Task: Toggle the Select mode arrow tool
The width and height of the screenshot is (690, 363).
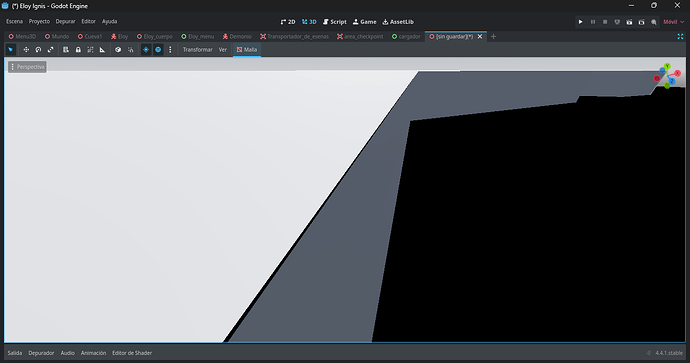Action: coord(11,50)
